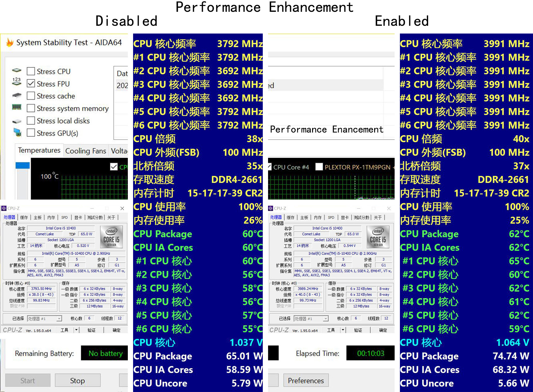Click the CPU-Z app icon in right window title bar

[x=271, y=208]
